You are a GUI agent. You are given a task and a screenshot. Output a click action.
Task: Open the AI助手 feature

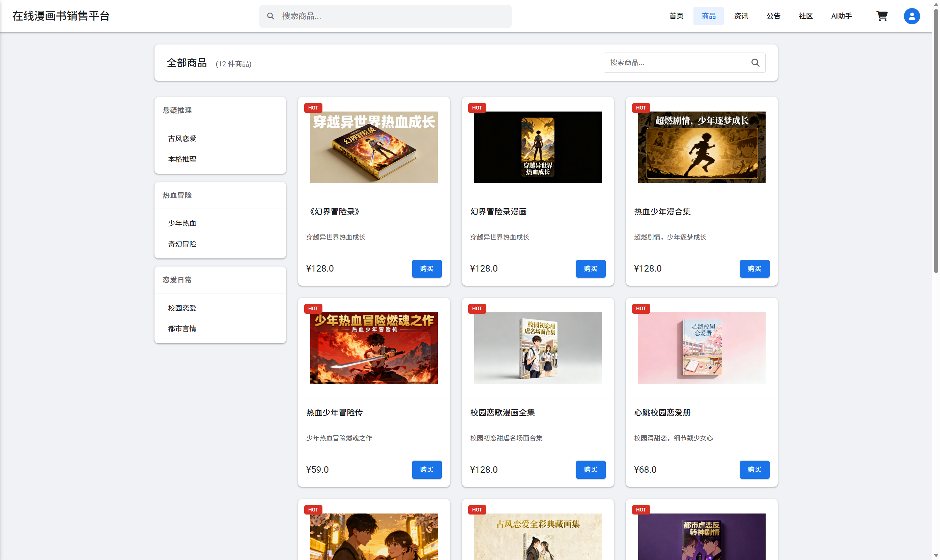[841, 16]
